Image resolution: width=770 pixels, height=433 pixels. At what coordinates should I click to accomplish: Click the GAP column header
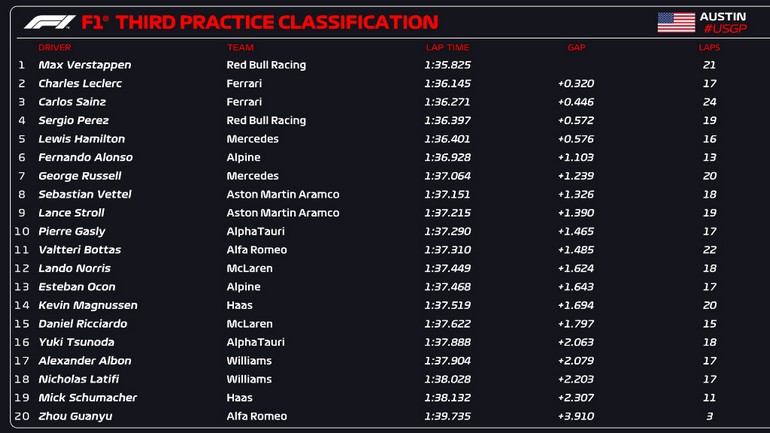click(x=576, y=47)
